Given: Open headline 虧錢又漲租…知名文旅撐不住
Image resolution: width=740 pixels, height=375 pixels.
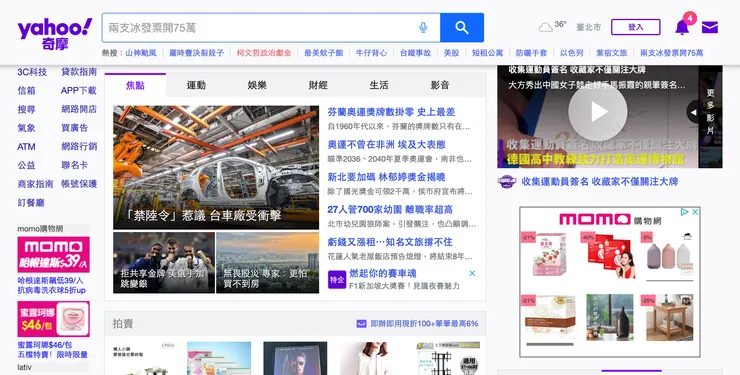Looking at the screenshot, I should (x=390, y=242).
